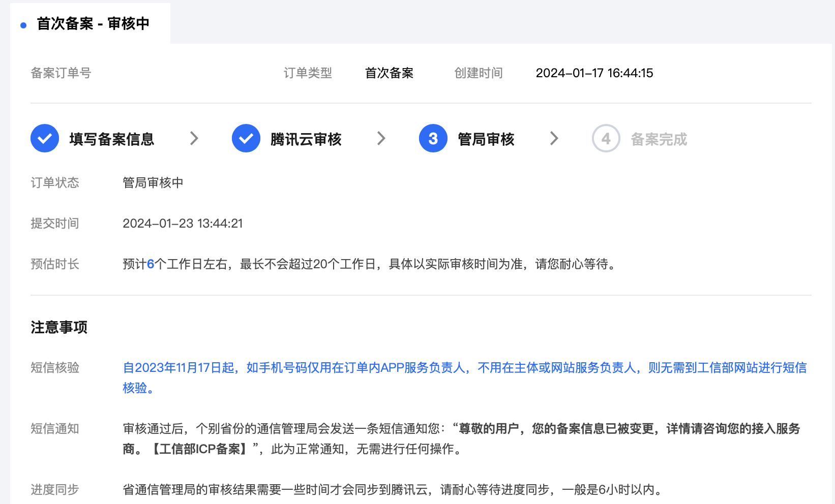Screen dimensions: 835x504
Task: Click the chevron after 填写备案信息
Action: pyautogui.click(x=194, y=138)
